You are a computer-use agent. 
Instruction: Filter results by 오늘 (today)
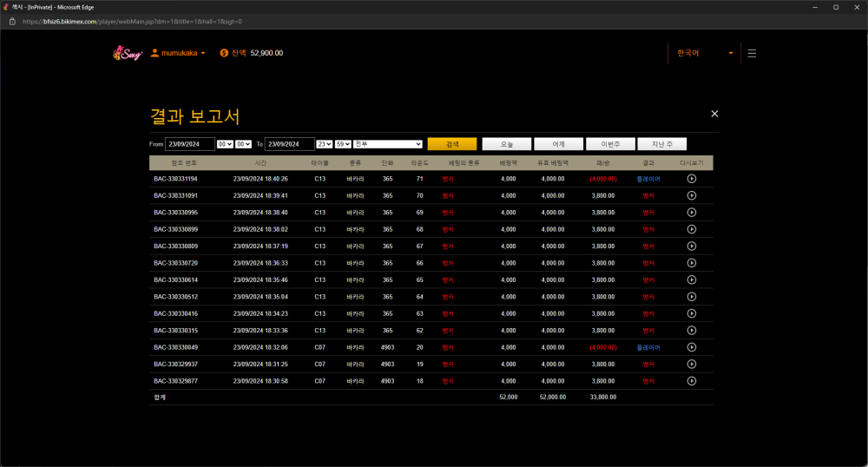506,144
